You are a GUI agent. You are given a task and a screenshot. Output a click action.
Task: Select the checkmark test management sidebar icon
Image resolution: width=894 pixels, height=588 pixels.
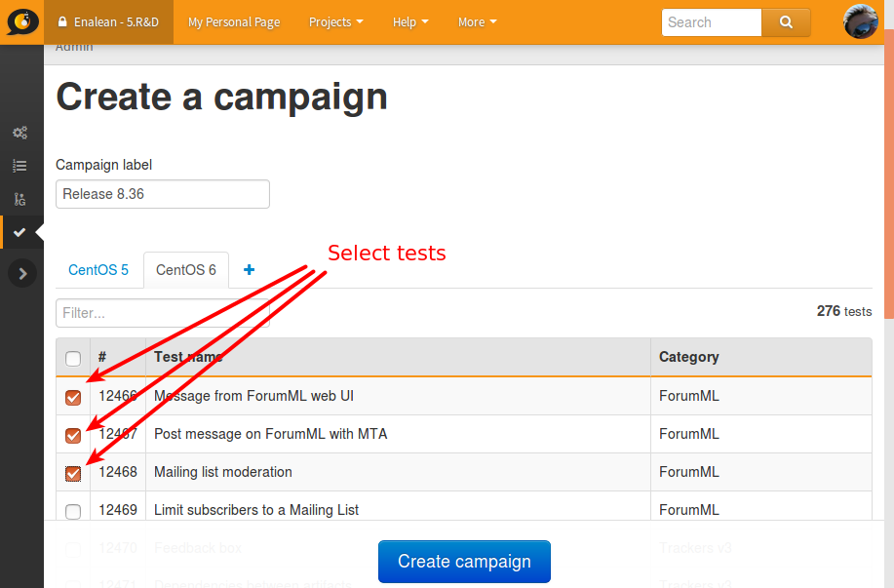coord(19,232)
